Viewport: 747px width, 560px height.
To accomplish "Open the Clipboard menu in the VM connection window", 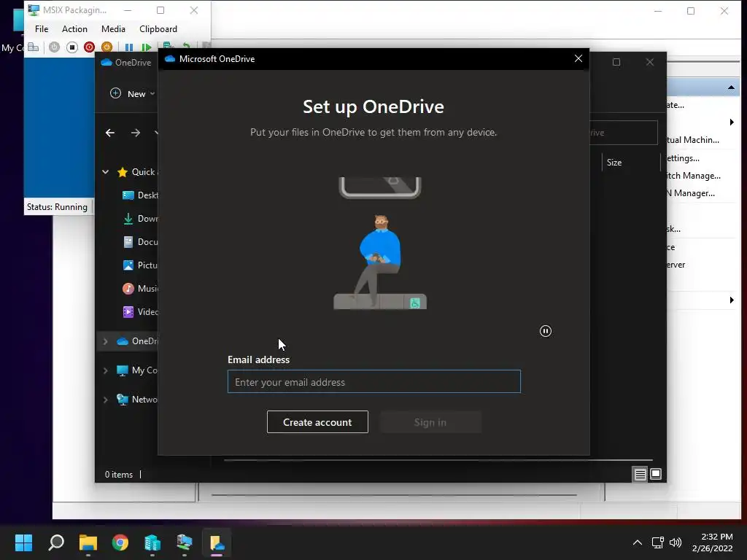I will tap(158, 29).
